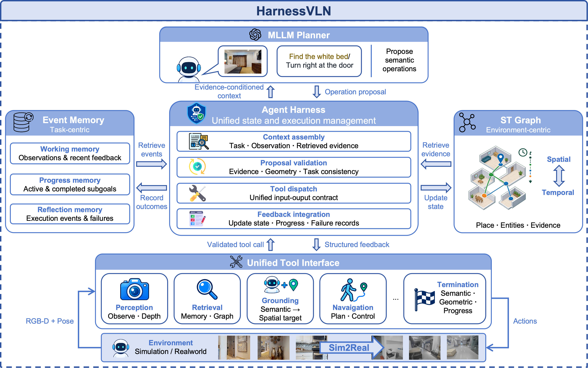Click the MLLM Planner swirl logo icon

click(x=255, y=35)
